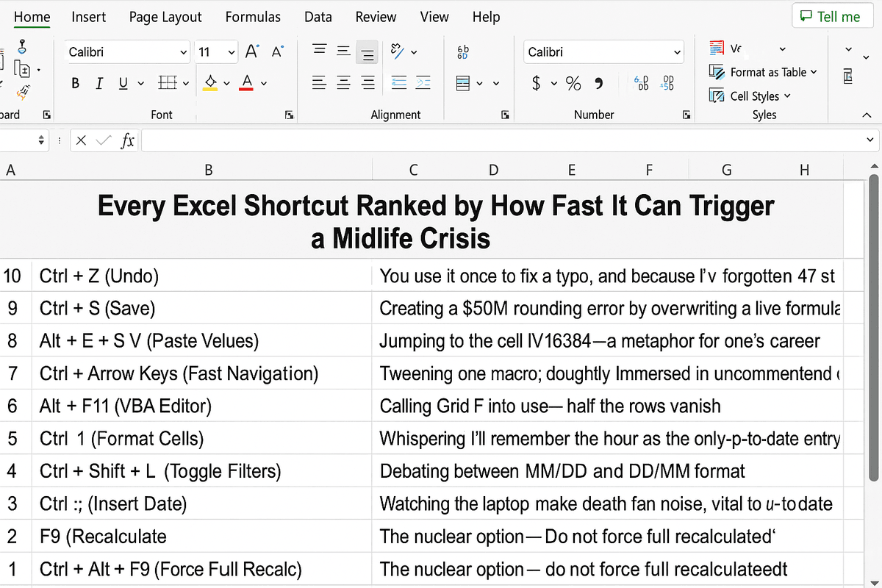Toggle italic text formatting
Screen dimensions: 882x588
(x=98, y=84)
